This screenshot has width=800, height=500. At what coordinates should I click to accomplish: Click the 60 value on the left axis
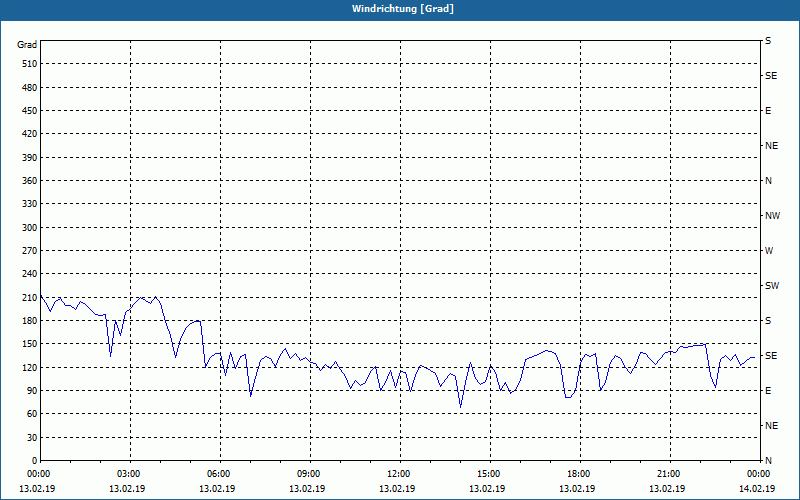click(x=32, y=414)
